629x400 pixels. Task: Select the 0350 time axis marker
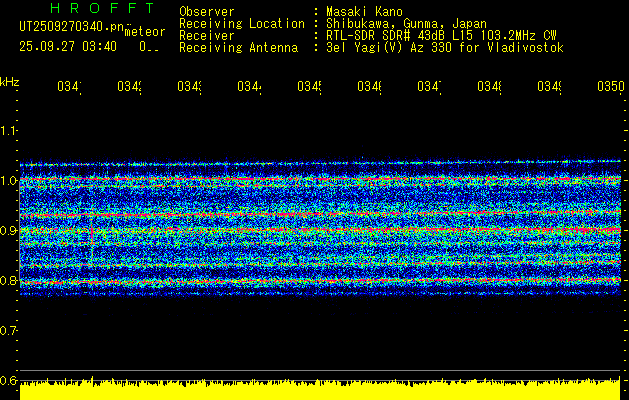pyautogui.click(x=609, y=88)
